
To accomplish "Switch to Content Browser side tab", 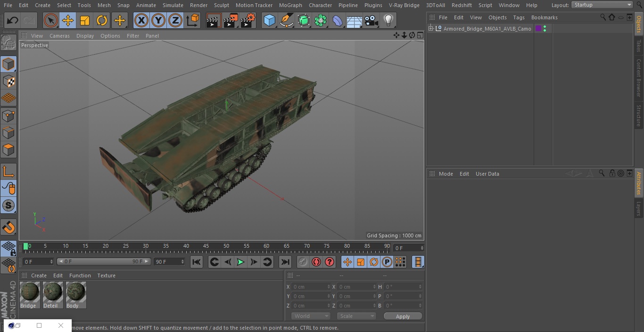I will [639, 78].
